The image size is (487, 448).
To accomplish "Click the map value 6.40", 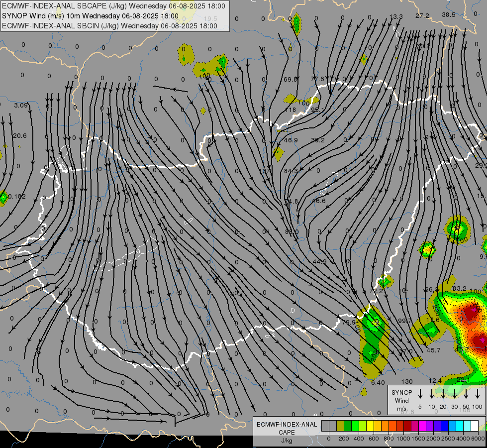I will 378,383.
